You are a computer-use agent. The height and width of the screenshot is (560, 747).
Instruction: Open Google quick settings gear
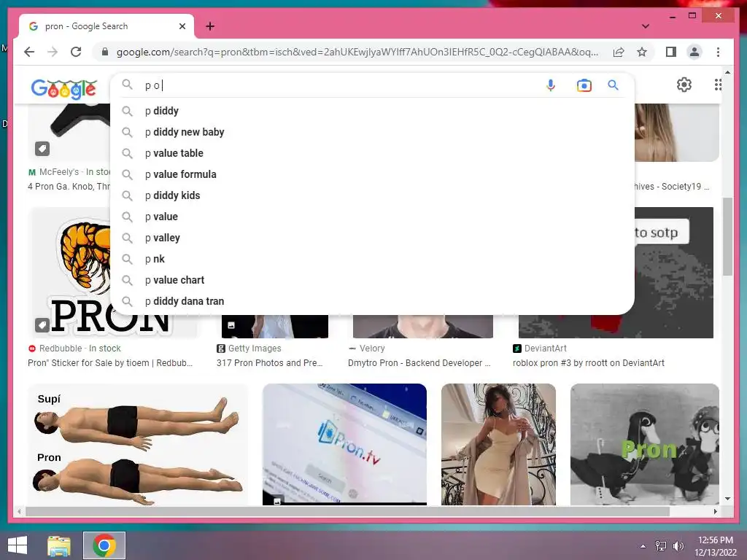(x=684, y=85)
